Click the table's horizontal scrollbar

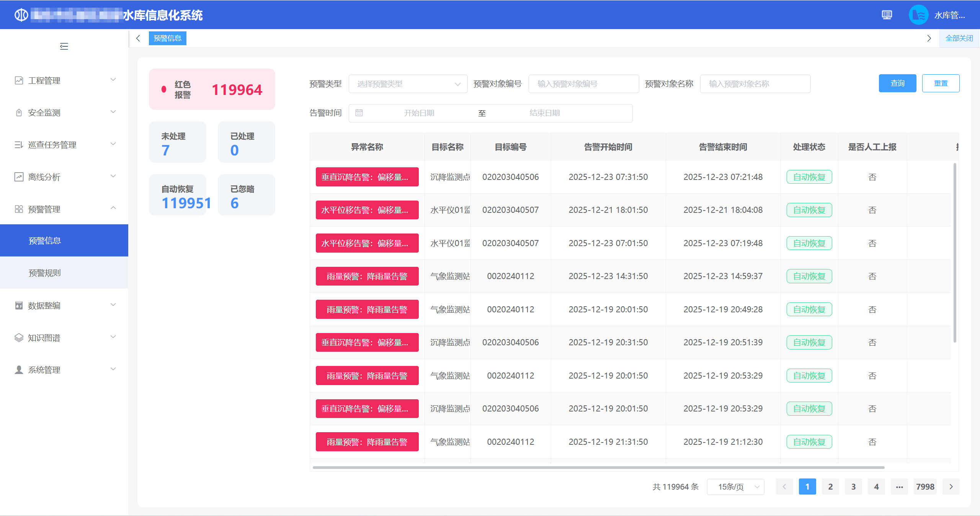[x=598, y=467]
